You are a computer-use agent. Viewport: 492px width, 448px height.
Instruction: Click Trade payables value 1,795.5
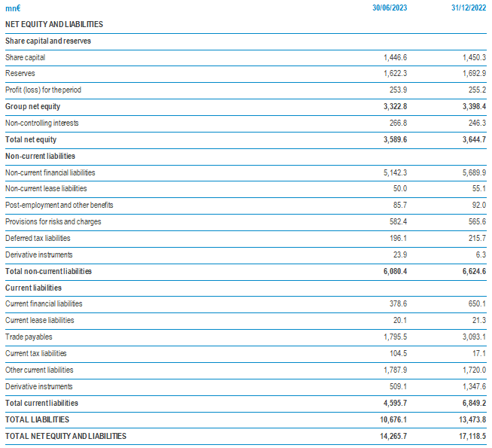pos(395,337)
